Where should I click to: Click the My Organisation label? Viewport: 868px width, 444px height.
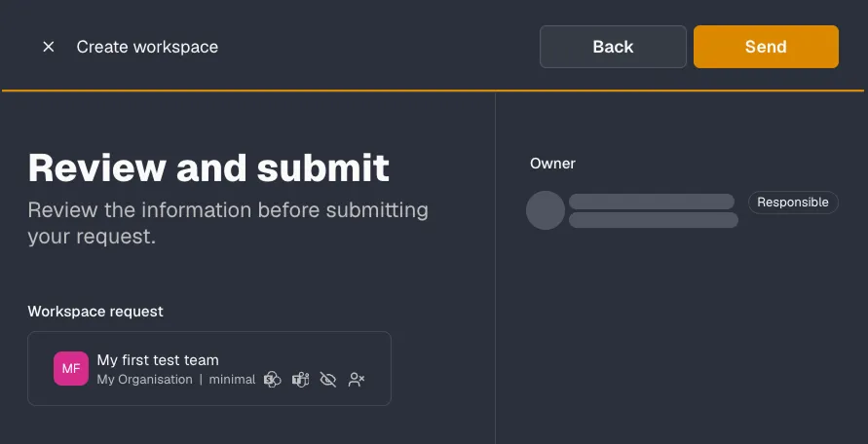pyautogui.click(x=144, y=380)
